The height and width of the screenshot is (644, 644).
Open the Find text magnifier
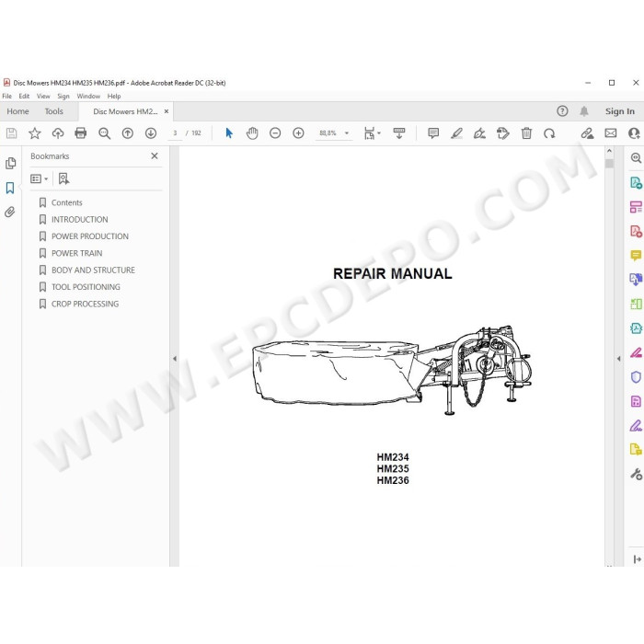click(x=104, y=133)
